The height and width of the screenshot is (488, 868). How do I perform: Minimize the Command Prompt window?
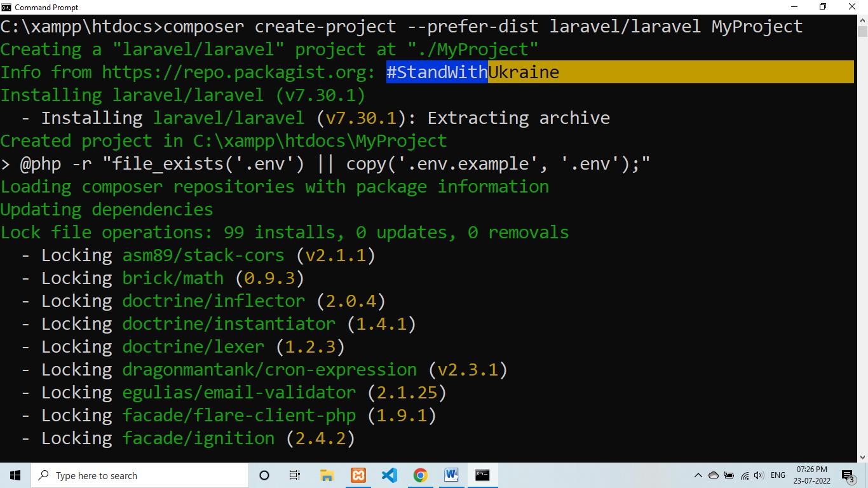coord(794,7)
